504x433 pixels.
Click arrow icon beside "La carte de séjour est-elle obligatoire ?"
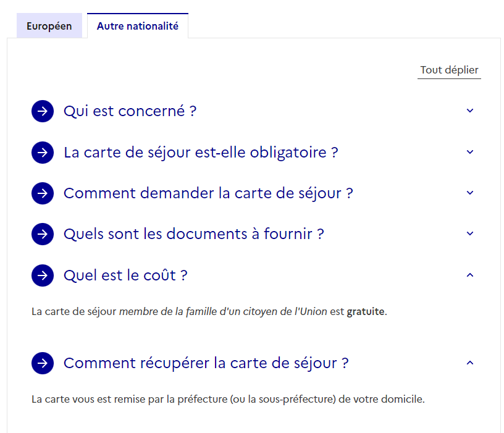pyautogui.click(x=43, y=153)
